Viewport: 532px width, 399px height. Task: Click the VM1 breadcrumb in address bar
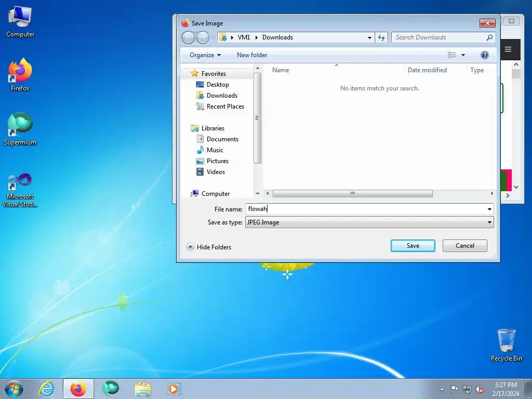click(244, 37)
